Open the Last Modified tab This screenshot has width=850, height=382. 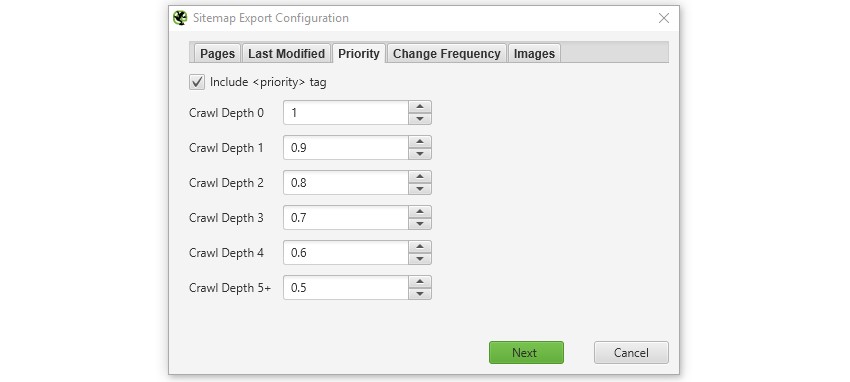click(286, 54)
